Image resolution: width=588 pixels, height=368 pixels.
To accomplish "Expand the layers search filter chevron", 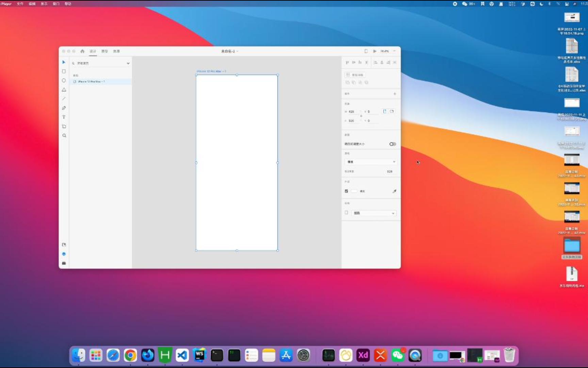I will point(128,63).
